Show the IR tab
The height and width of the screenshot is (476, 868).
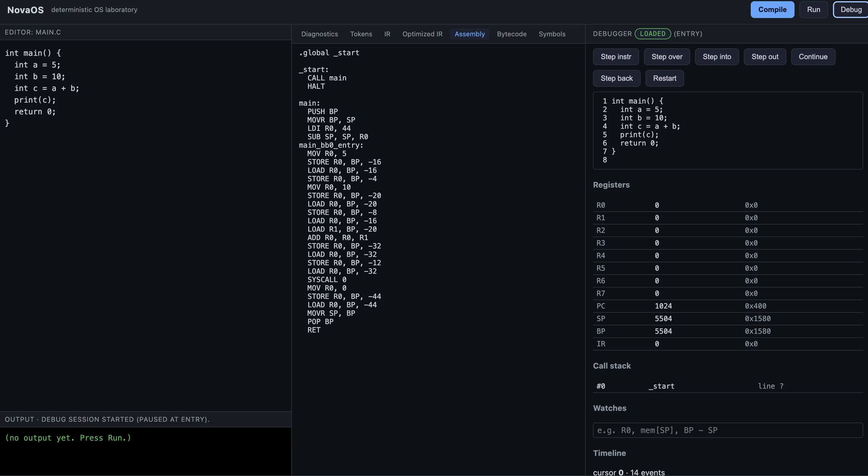click(387, 34)
